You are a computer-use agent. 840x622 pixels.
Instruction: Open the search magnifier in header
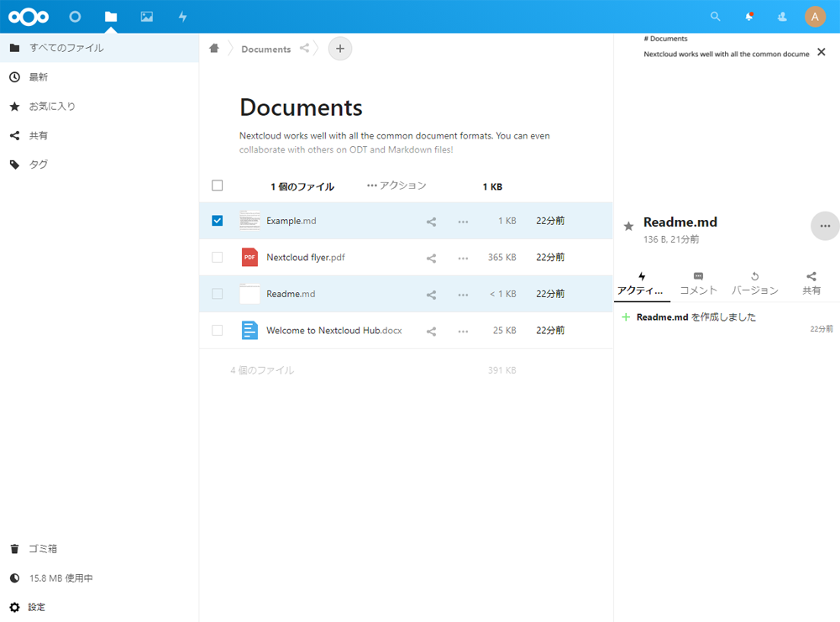click(715, 17)
